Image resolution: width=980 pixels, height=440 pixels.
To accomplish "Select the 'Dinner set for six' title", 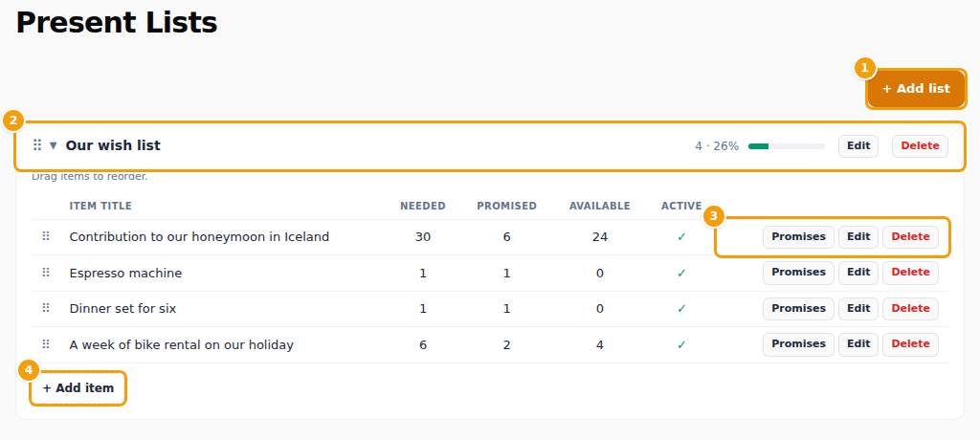I will [x=122, y=309].
